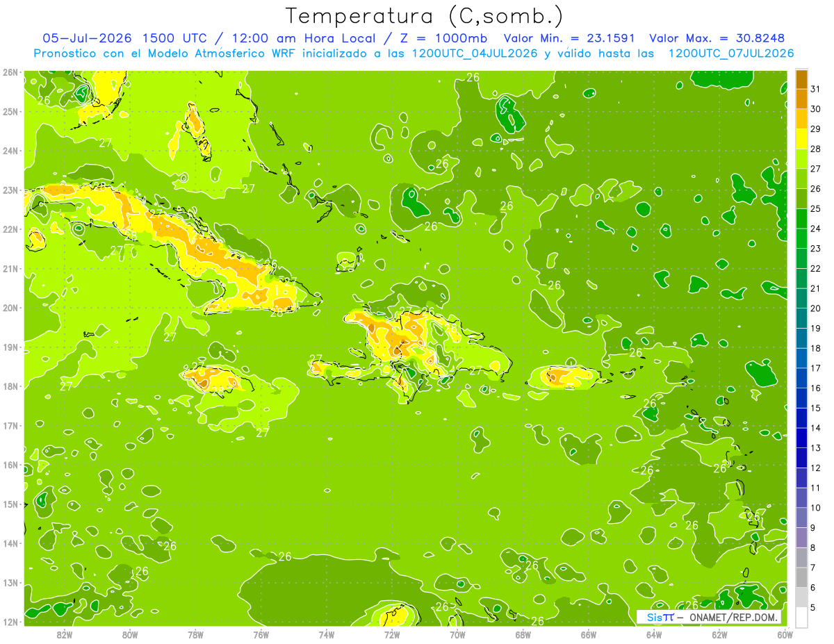Click the "13N" latitude label
Screen dimensions: 834x644
click(x=10, y=583)
